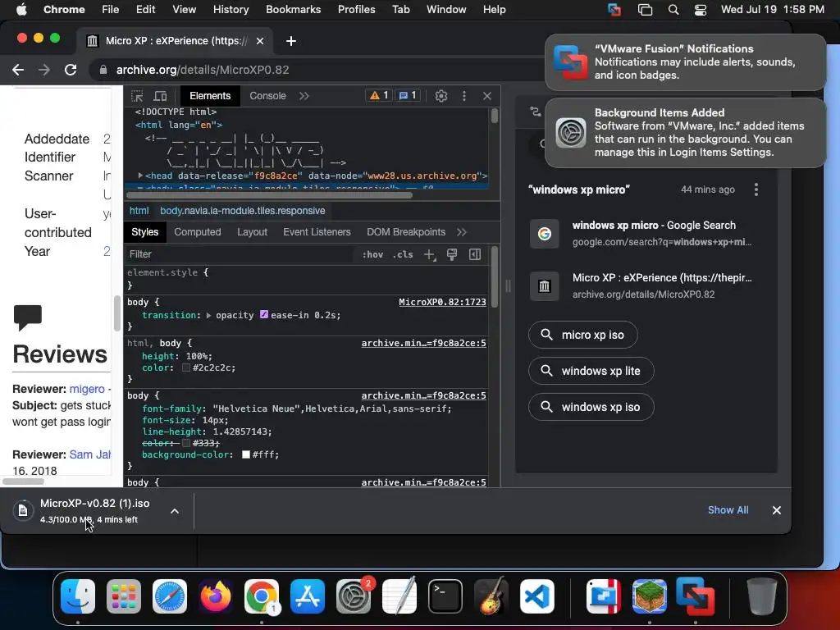840x630 pixels.
Task: Reload the current page
Action: coord(71,70)
